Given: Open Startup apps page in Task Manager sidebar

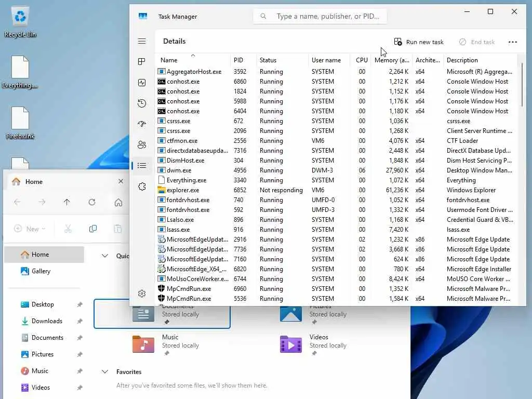Looking at the screenshot, I should 142,124.
